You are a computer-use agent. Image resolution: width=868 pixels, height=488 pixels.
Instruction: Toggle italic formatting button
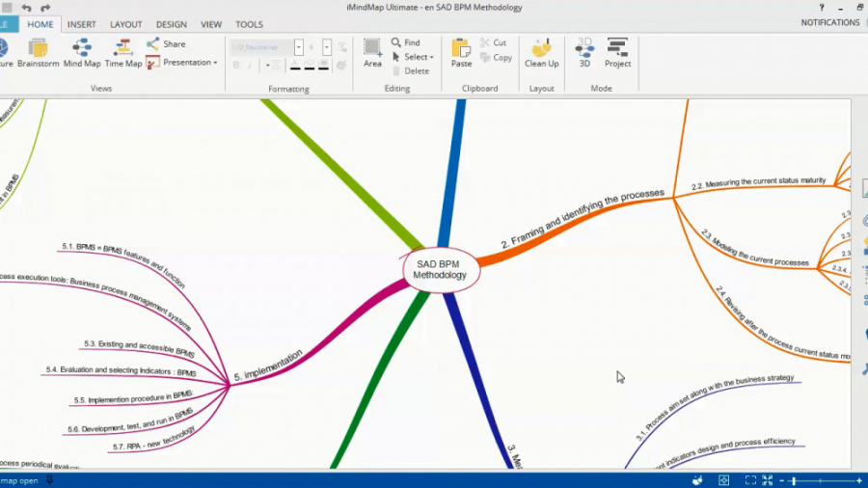[x=250, y=66]
